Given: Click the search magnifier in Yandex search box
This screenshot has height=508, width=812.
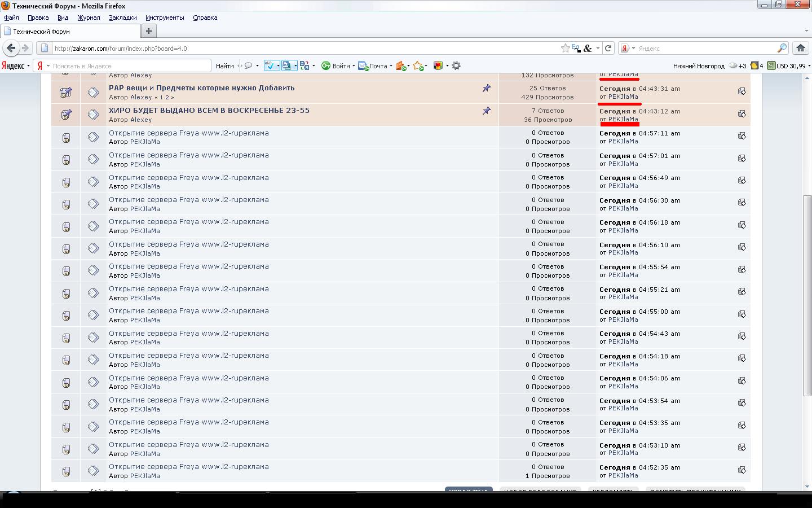Looking at the screenshot, I should pyautogui.click(x=782, y=49).
